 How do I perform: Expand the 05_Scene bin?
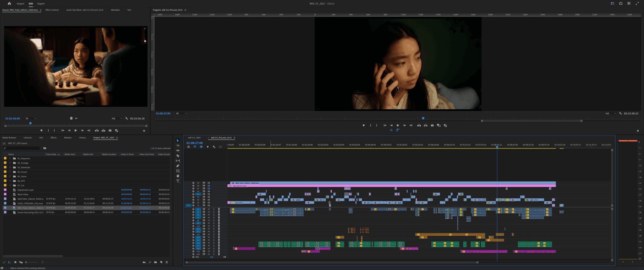pos(10,176)
